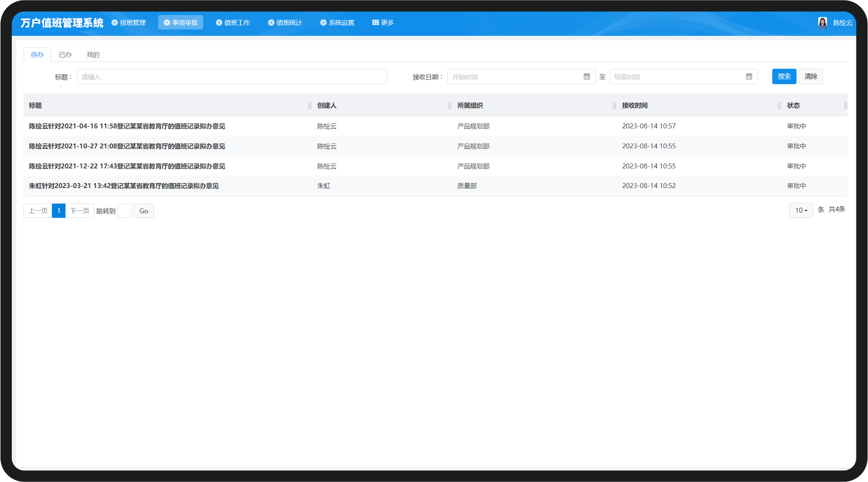Switch to the 待办 tab
Image resolution: width=868 pixels, height=482 pixels.
click(x=37, y=55)
